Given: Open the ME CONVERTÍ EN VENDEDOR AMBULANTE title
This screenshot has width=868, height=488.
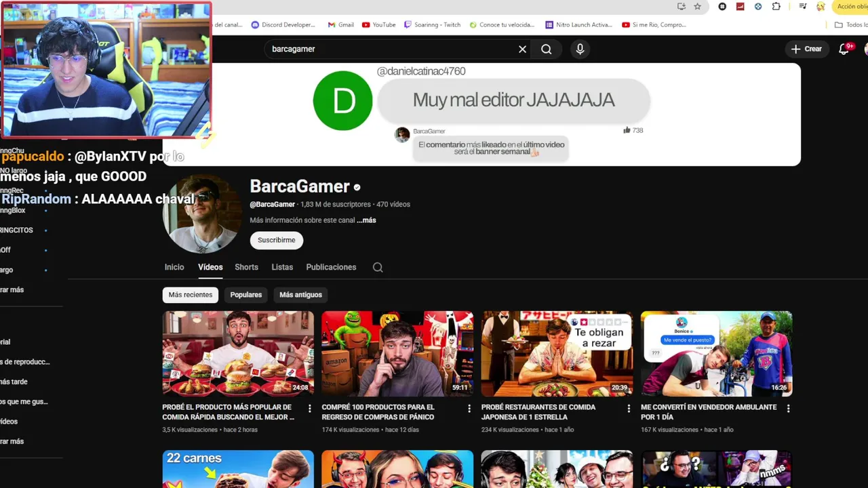Looking at the screenshot, I should [709, 412].
